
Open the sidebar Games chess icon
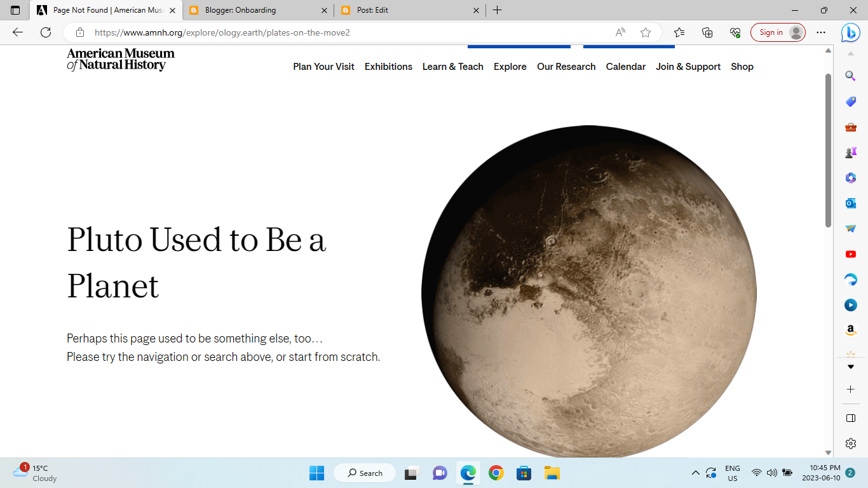pos(851,152)
